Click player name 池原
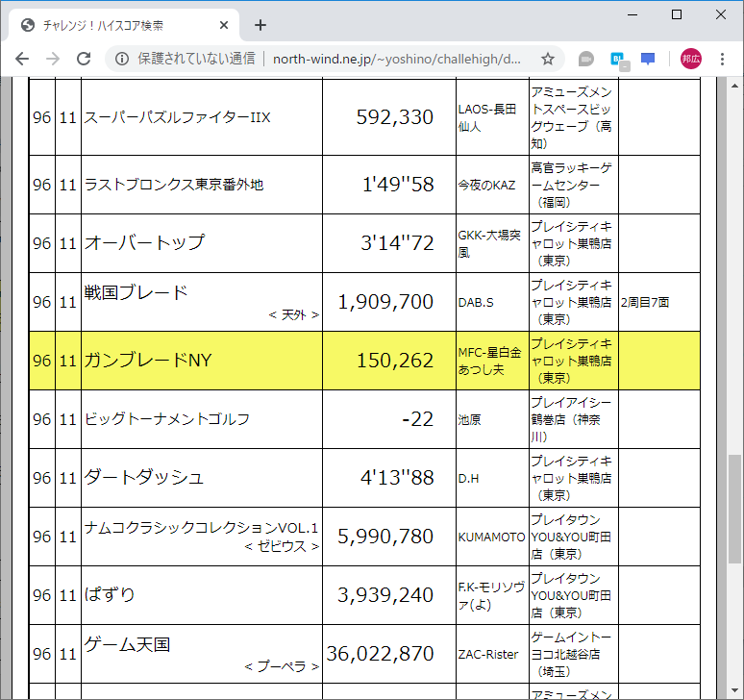The height and width of the screenshot is (700, 744). pyautogui.click(x=469, y=419)
